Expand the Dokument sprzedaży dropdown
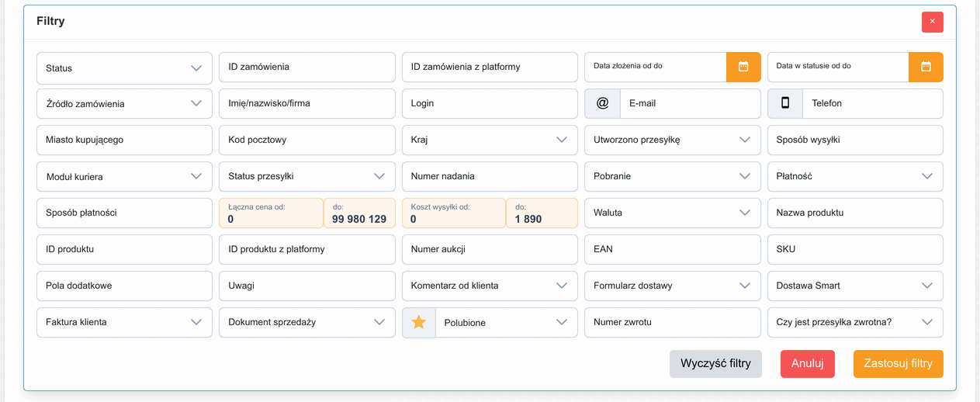The height and width of the screenshot is (402, 980). point(307,322)
